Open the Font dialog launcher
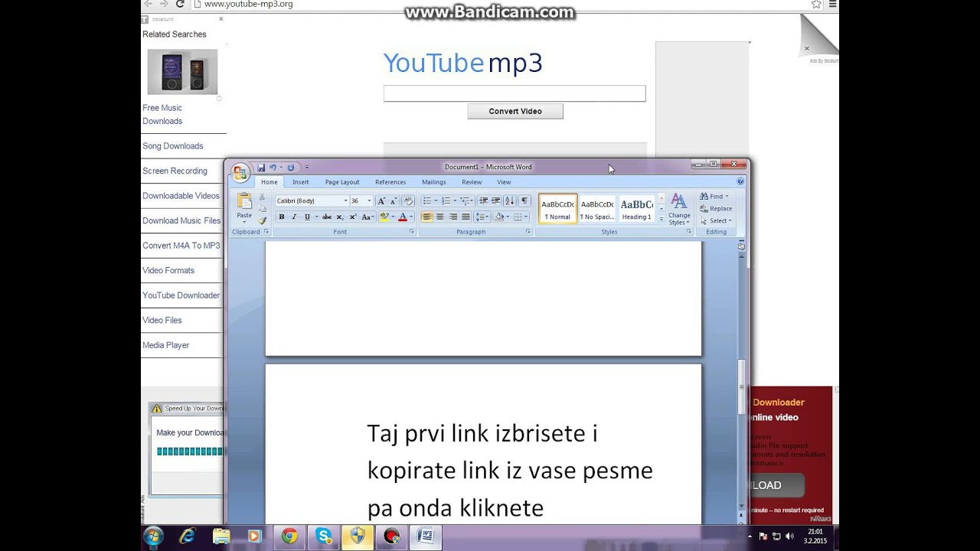 coord(411,231)
